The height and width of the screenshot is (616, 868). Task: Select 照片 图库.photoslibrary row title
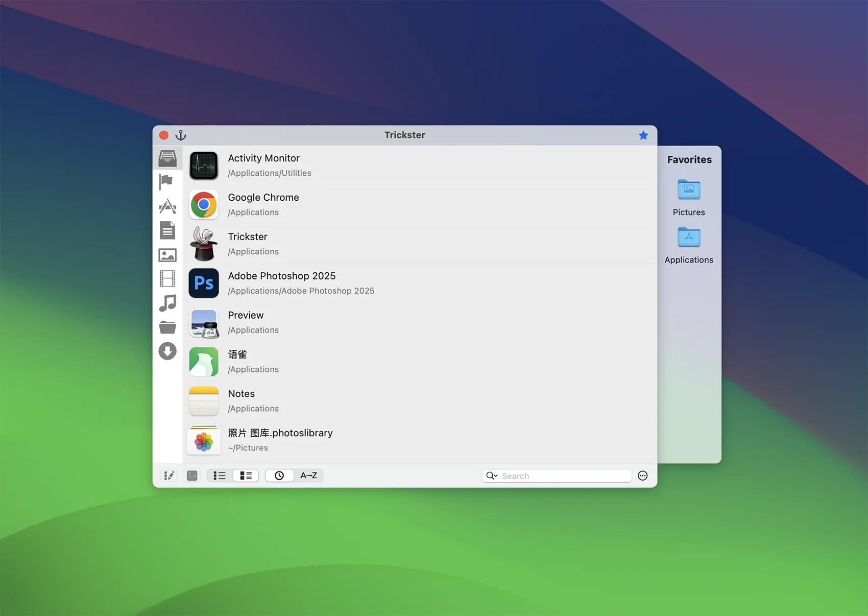(x=280, y=433)
